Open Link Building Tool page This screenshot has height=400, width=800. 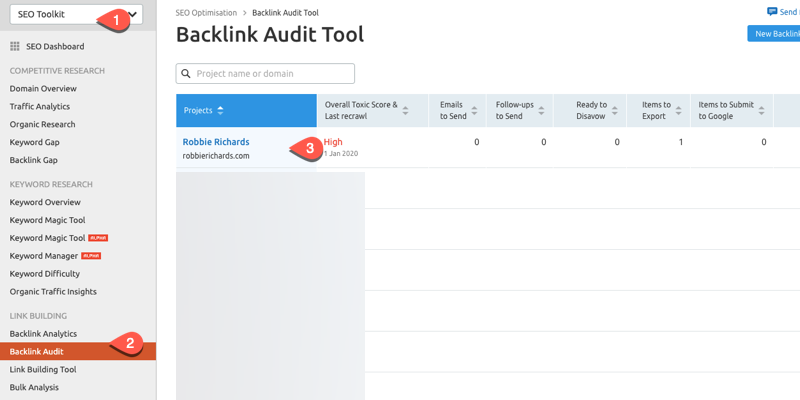coord(43,369)
